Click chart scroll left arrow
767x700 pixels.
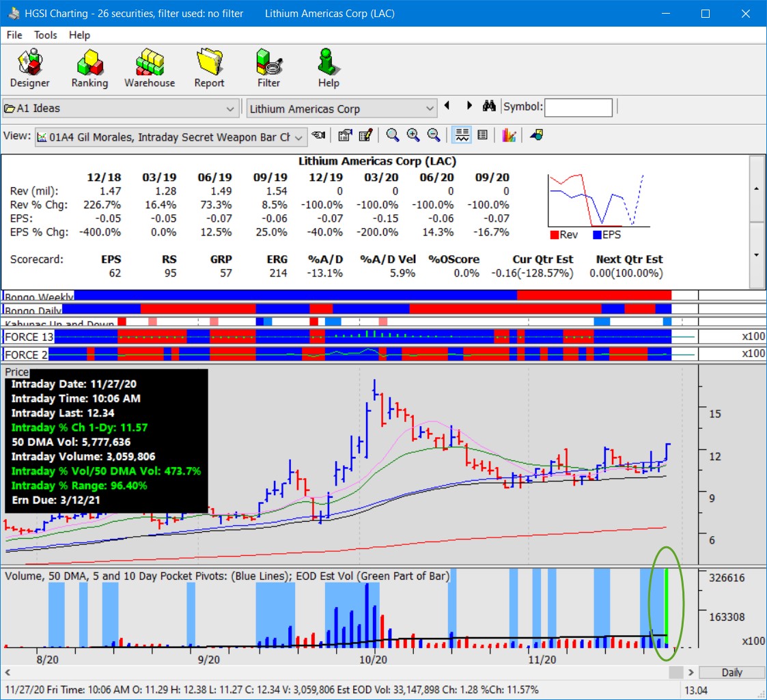pyautogui.click(x=8, y=673)
